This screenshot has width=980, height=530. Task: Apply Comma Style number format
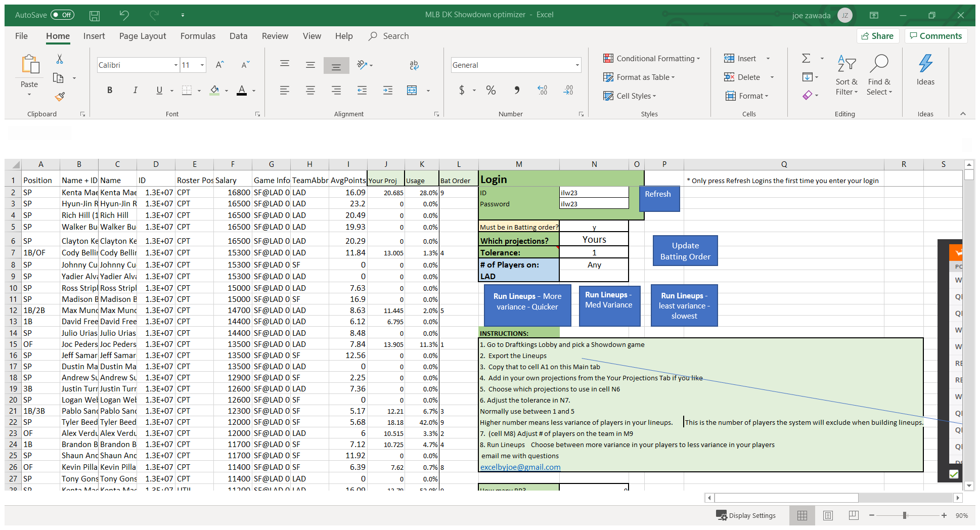coord(517,90)
